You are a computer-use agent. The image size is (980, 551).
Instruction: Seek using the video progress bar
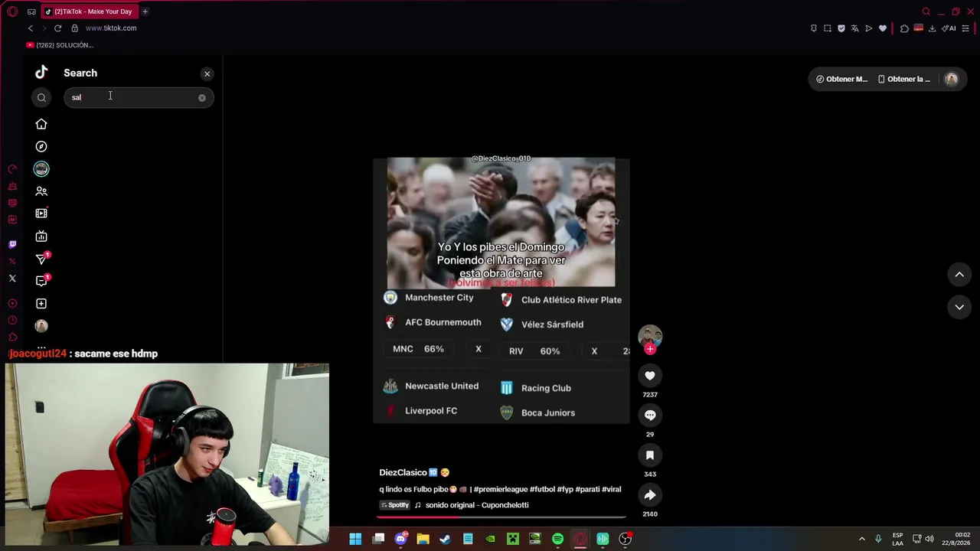(x=501, y=517)
